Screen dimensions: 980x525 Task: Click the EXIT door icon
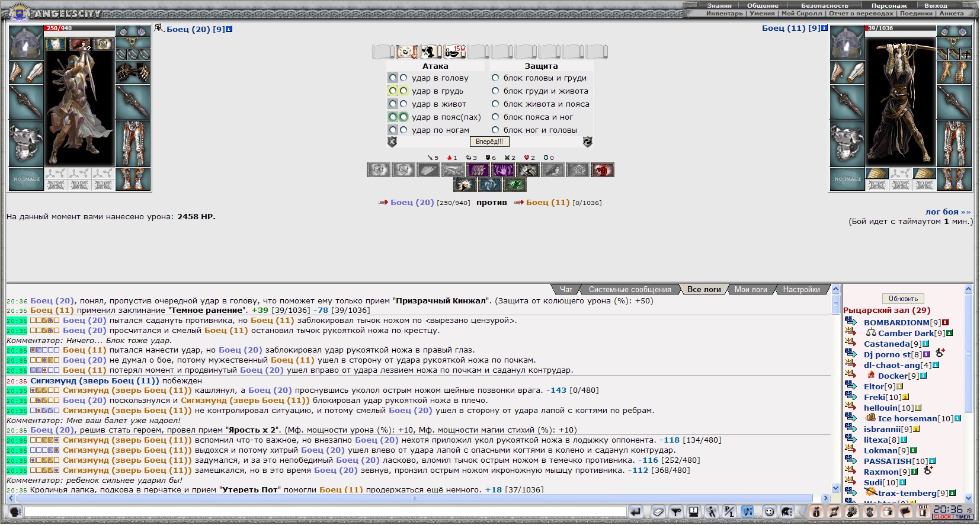(923, 511)
